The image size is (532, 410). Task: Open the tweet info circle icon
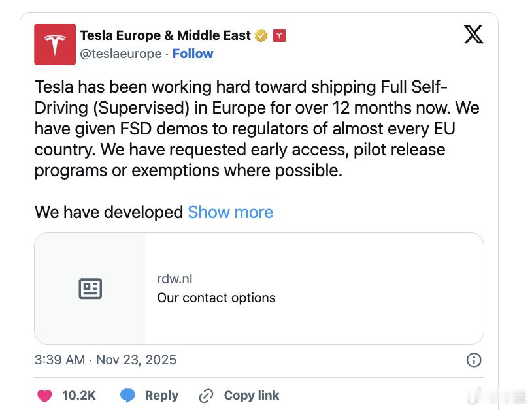point(474,360)
